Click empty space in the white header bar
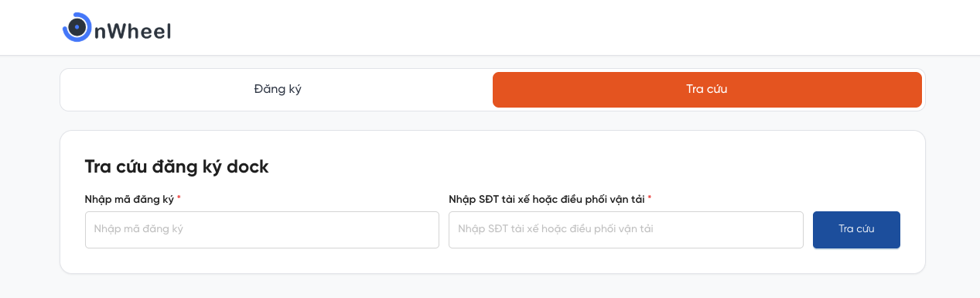 [x=541, y=28]
